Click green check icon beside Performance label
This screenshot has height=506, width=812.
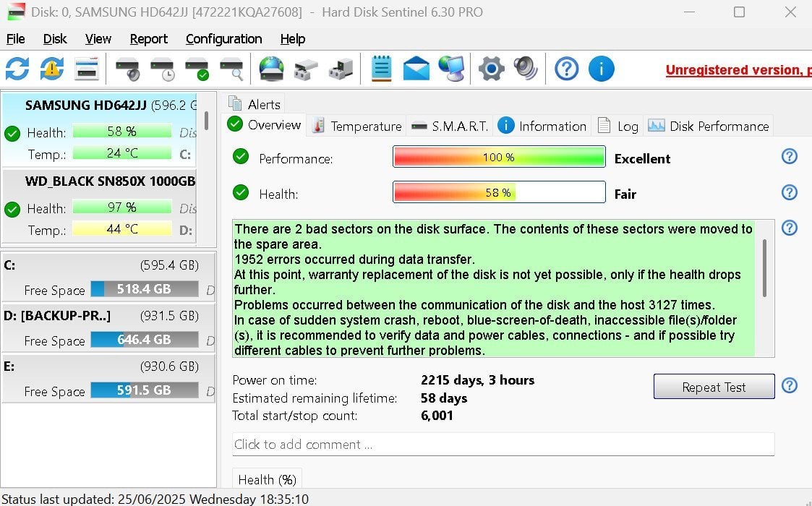pyautogui.click(x=241, y=156)
